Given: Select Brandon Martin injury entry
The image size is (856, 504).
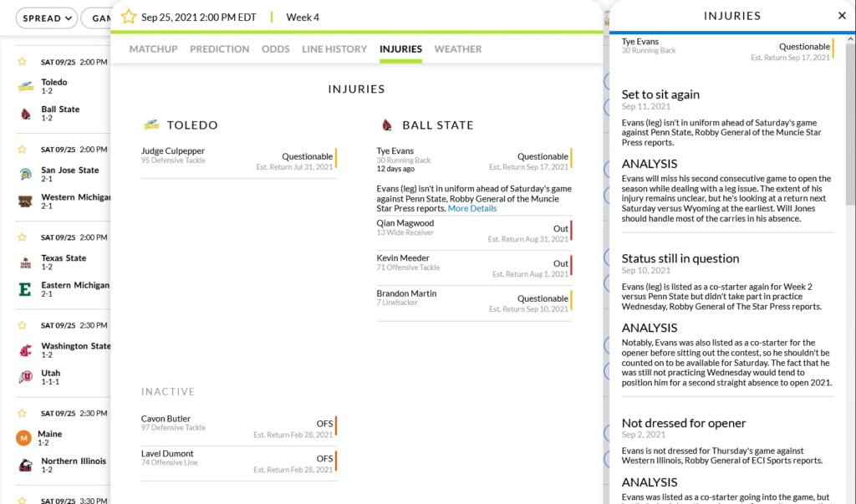Looking at the screenshot, I should click(x=474, y=302).
